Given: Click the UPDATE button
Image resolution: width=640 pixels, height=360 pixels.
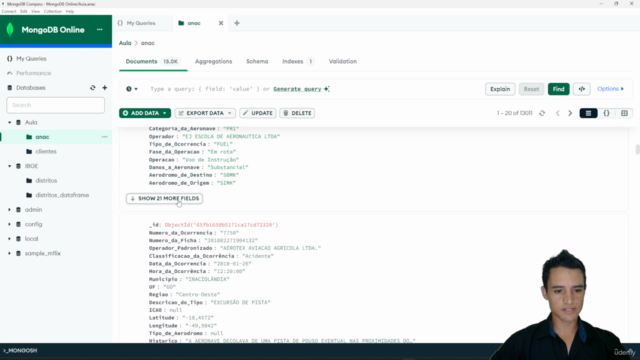Looking at the screenshot, I should pyautogui.click(x=258, y=113).
